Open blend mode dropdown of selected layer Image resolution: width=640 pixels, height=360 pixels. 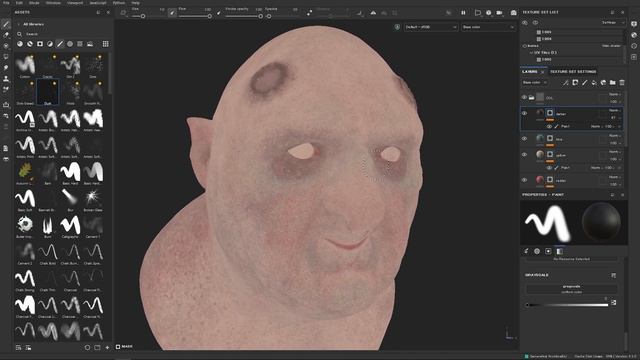615,110
